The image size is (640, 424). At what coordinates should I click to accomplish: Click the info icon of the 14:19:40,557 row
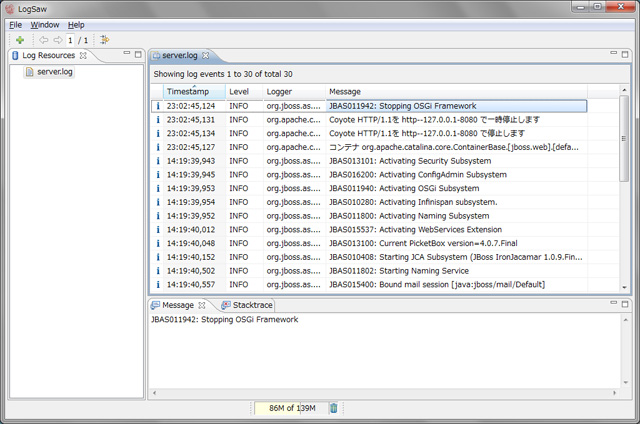(158, 284)
